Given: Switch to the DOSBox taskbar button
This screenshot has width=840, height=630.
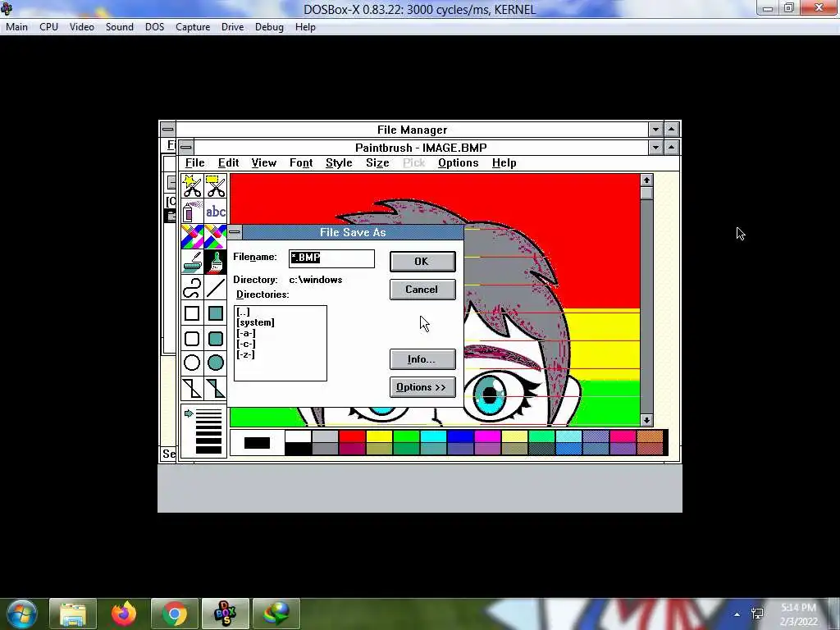Looking at the screenshot, I should coord(225,614).
